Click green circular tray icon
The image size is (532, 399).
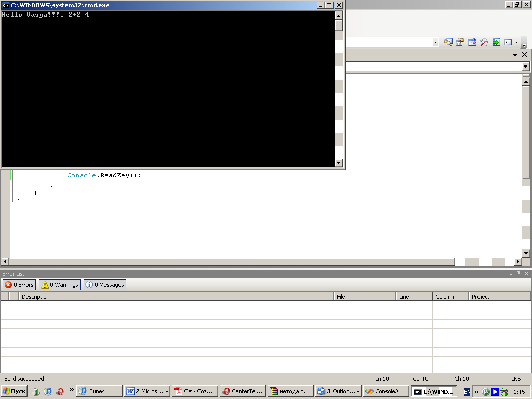[486, 392]
